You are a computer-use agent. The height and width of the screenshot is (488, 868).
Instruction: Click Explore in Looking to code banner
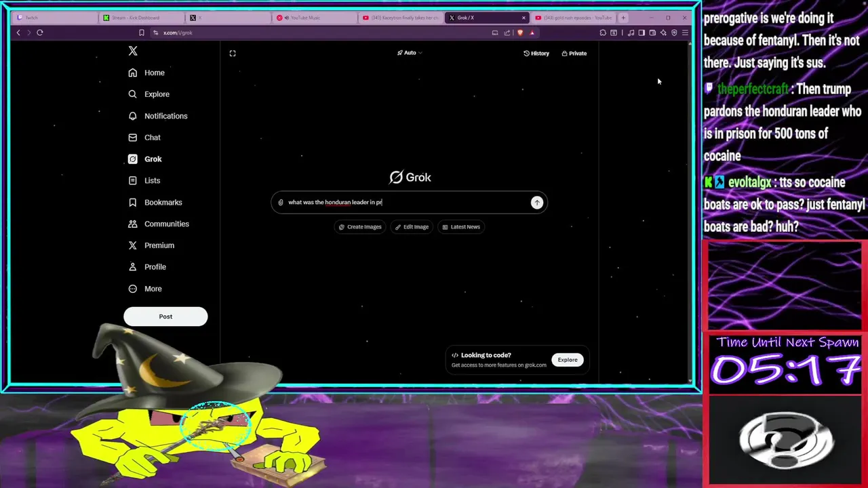tap(568, 360)
